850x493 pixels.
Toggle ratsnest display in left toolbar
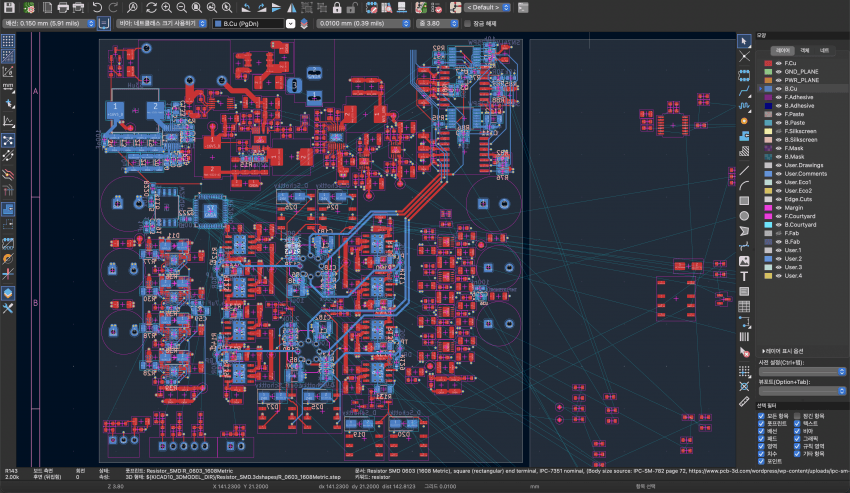pyautogui.click(x=8, y=140)
